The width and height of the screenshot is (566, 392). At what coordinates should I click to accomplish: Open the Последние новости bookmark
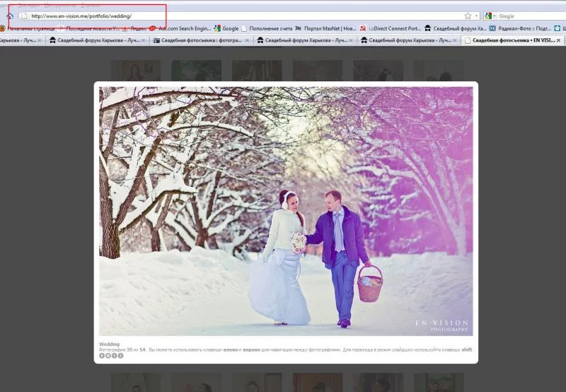pos(88,28)
